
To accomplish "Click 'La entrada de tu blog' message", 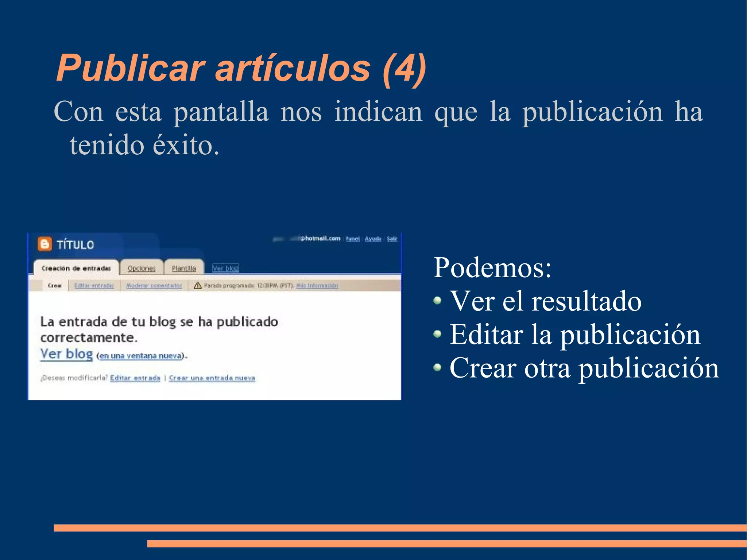I will tap(159, 329).
